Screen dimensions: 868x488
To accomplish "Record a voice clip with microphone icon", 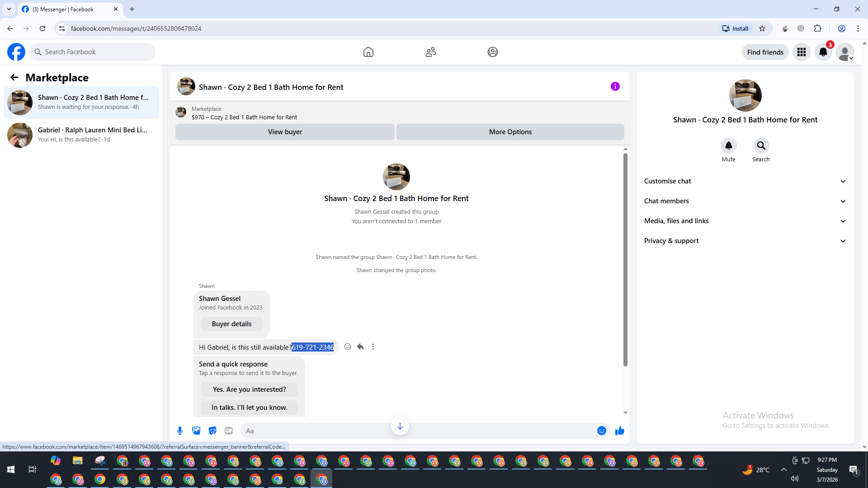I will 180,431.
